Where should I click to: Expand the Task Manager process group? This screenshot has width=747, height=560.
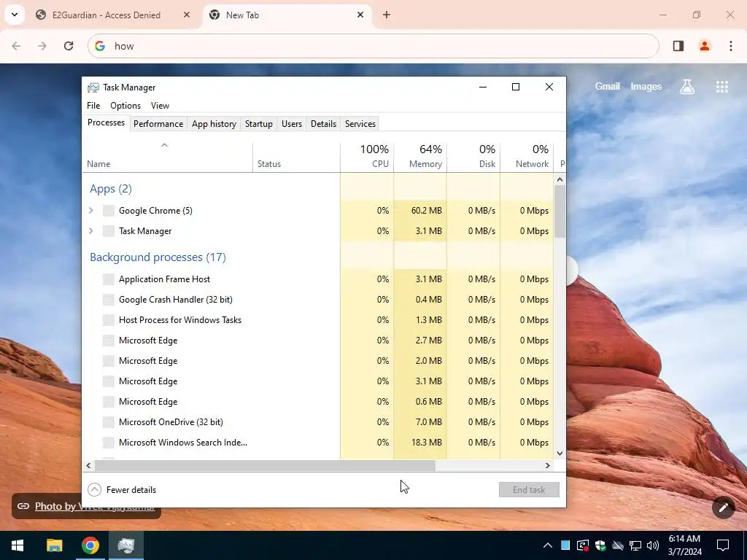point(91,231)
